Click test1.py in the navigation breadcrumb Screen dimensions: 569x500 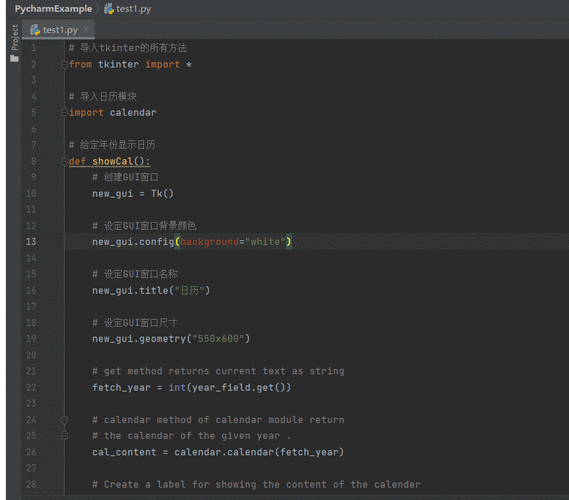[x=134, y=9]
